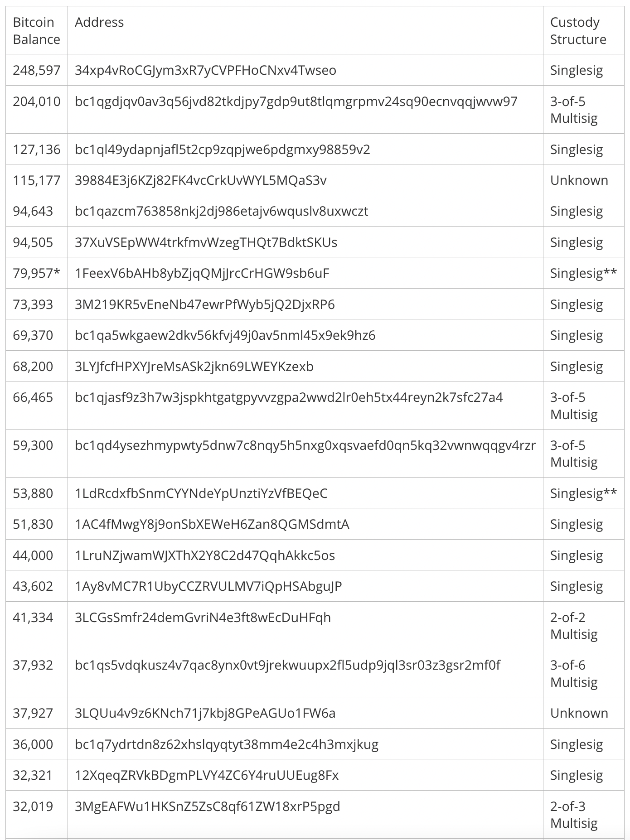
Task: Click the address 1LdRcdxfbSnmCYYNdeYpUnztiYzVfBEQeC
Action: click(x=201, y=493)
